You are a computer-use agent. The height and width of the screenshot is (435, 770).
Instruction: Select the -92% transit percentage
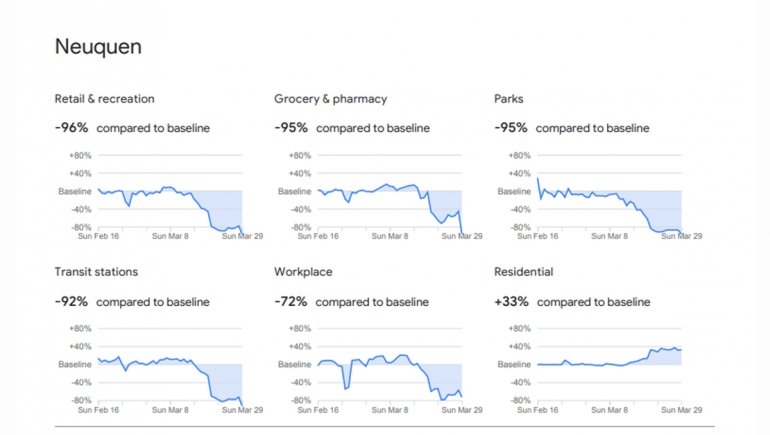point(71,301)
